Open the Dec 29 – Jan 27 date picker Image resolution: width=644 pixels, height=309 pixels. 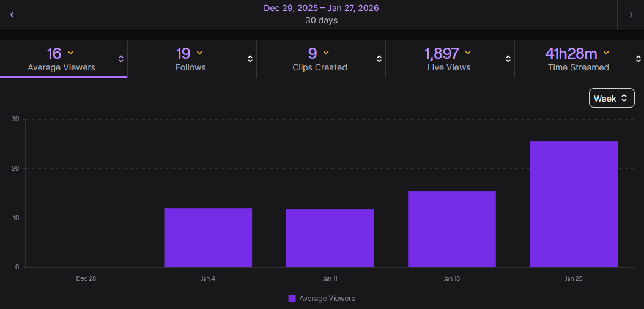[x=321, y=14]
